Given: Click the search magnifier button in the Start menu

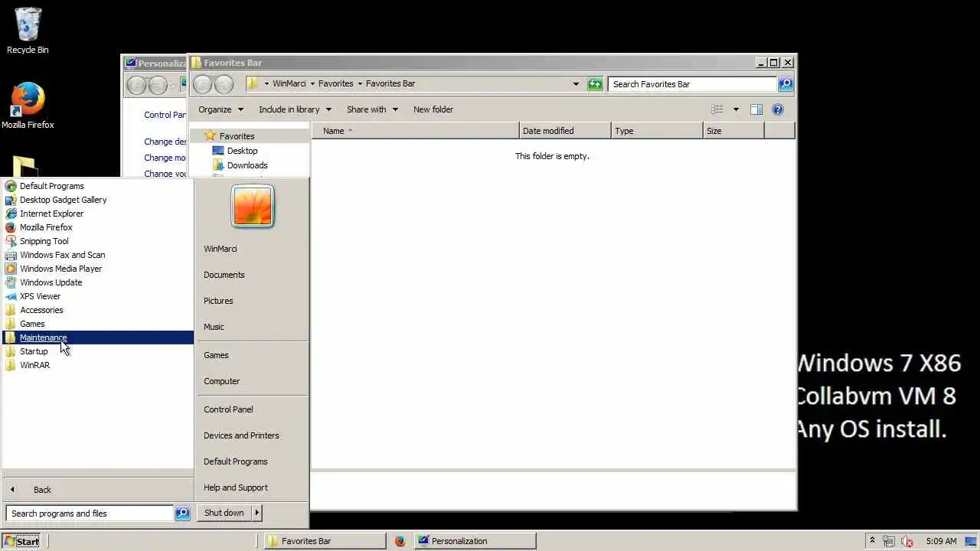Looking at the screenshot, I should [182, 514].
